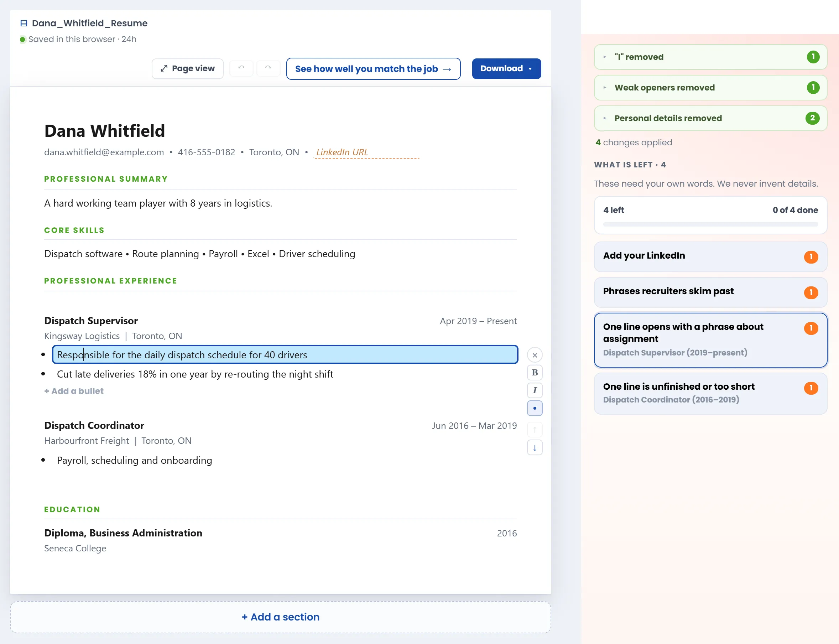Click the document icon beside Dana_Whitfield_Resume
This screenshot has width=839, height=644.
pos(24,24)
